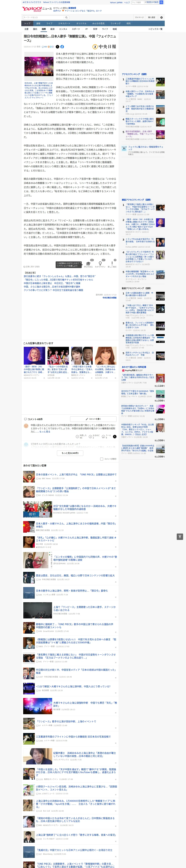The height and width of the screenshot is (868, 186).
Task: Open related link about クレヨンしんちゃん ban
Action: click(59, 276)
